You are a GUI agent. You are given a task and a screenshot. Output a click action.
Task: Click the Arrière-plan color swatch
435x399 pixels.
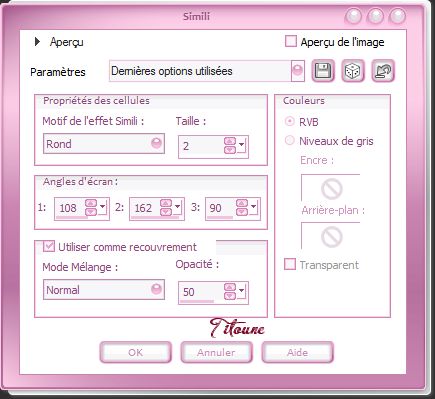(x=331, y=236)
